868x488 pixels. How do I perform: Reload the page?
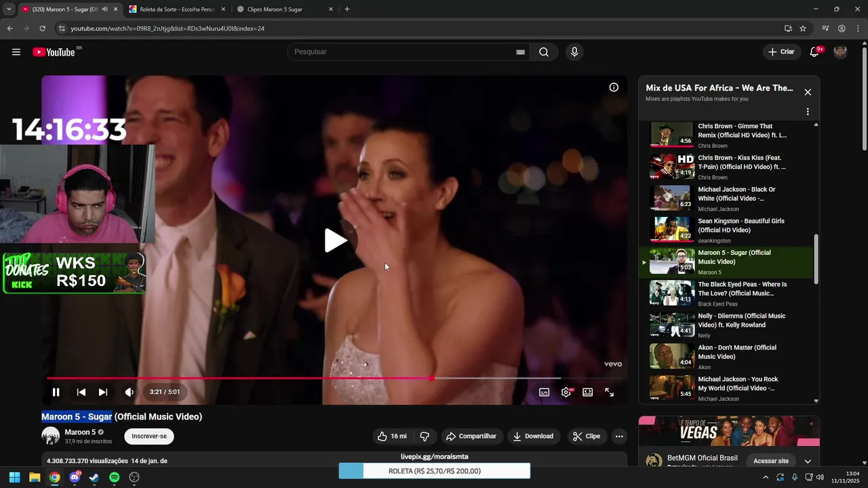pos(42,28)
